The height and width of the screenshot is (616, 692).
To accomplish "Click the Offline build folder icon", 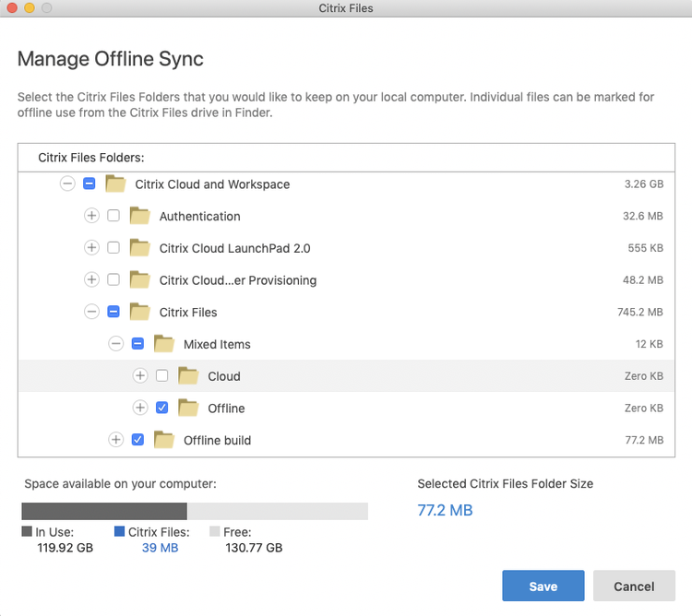I will pos(164,440).
